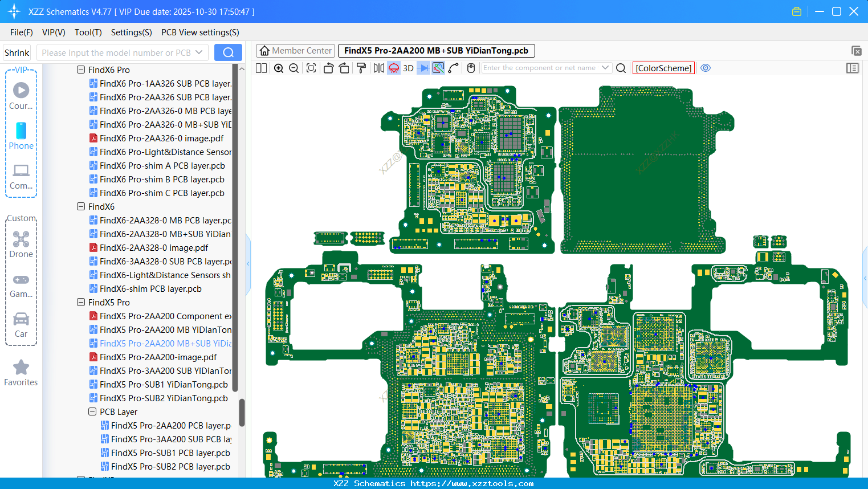Click the file tree vertical scrollbar thumb
The width and height of the screenshot is (868, 489).
pos(242,413)
